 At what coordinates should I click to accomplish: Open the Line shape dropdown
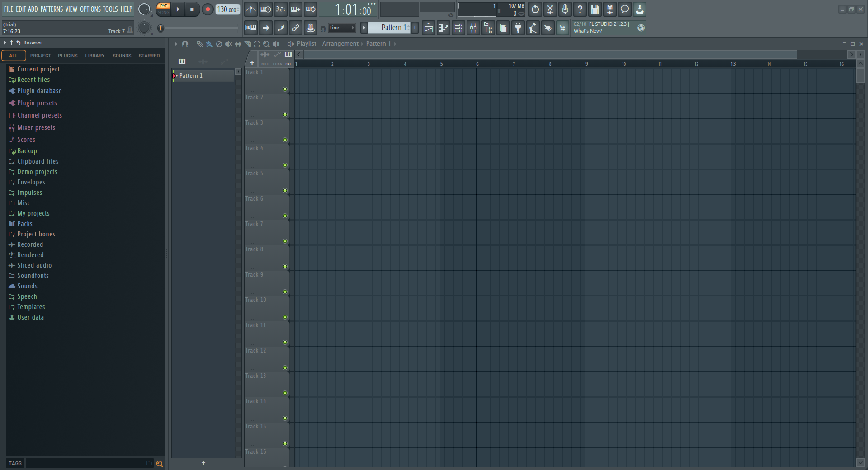tap(341, 28)
